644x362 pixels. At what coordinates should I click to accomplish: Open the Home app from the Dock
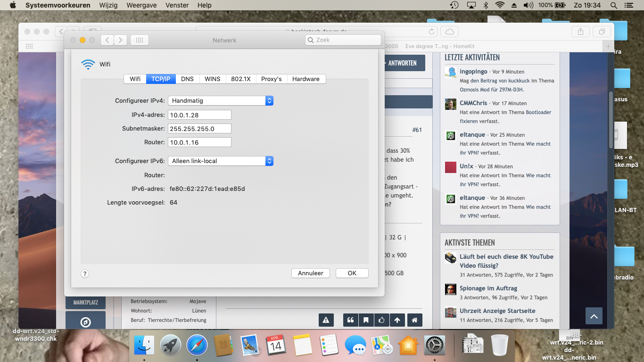[x=408, y=346]
